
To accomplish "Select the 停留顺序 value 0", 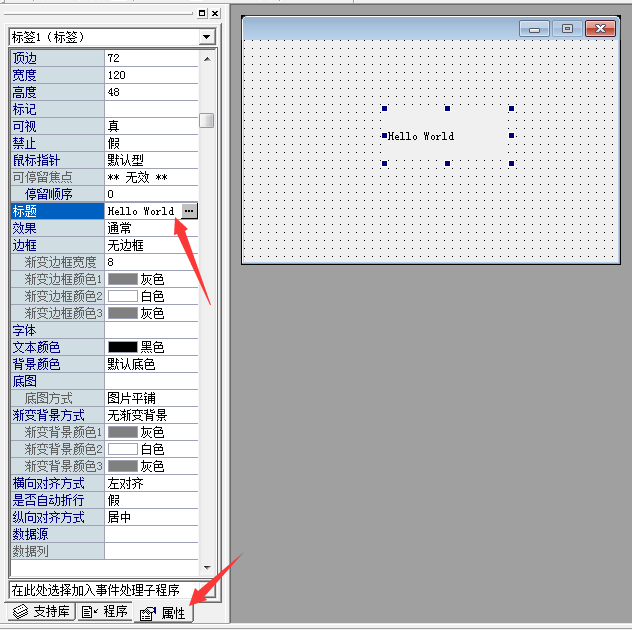I will coord(151,194).
